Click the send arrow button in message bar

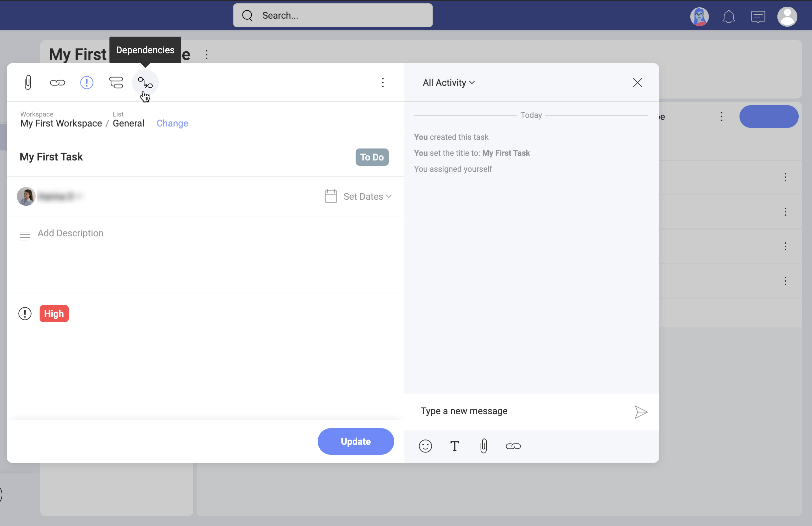click(x=640, y=412)
